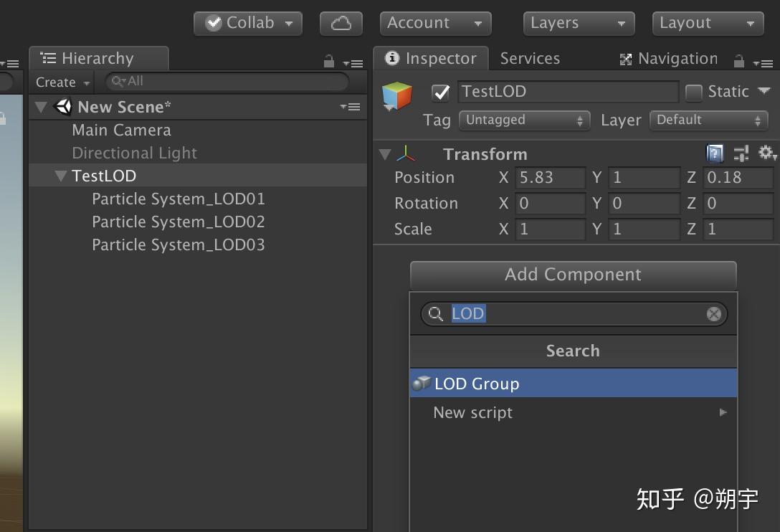Click the Add Component button

[x=573, y=275]
